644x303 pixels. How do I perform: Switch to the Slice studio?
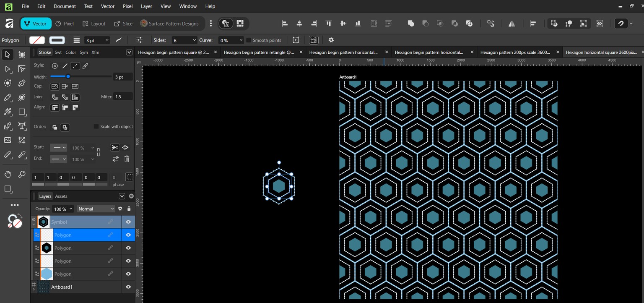[123, 24]
